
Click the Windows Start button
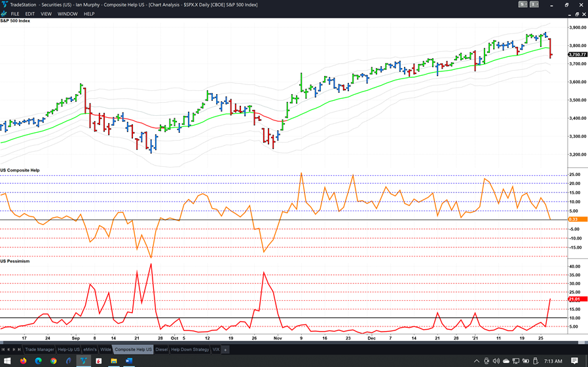[7, 361]
